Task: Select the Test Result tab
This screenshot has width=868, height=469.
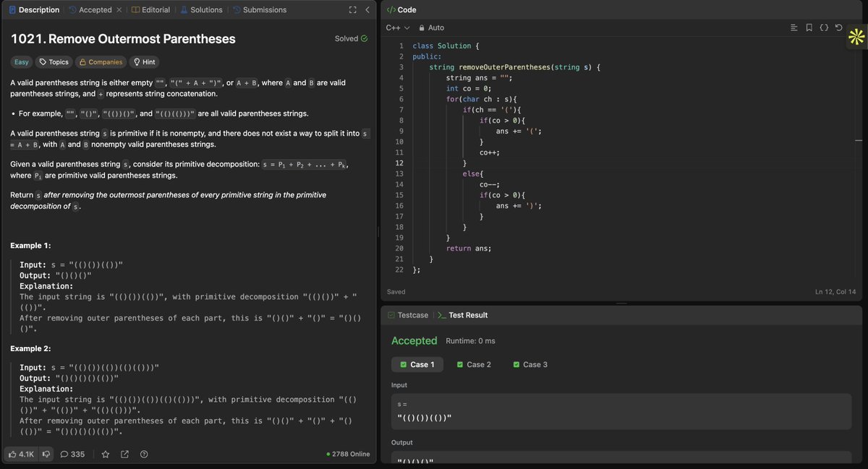Action: pos(463,315)
